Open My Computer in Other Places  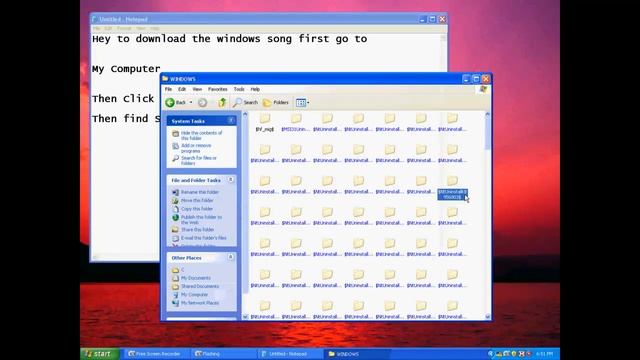point(194,294)
